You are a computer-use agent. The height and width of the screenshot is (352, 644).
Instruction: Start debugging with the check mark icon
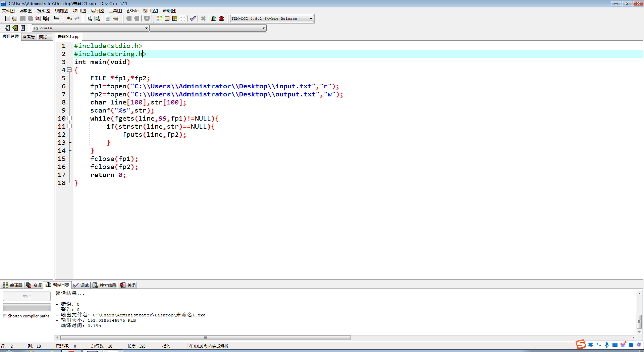coord(193,18)
